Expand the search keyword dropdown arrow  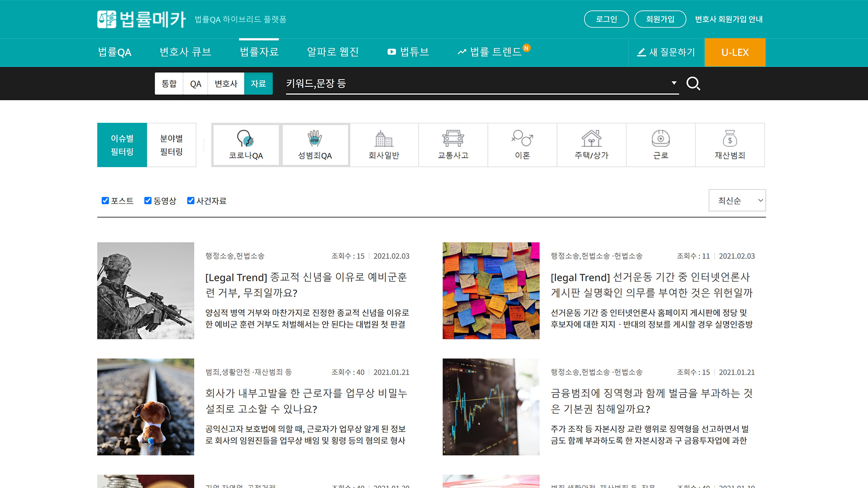click(674, 83)
